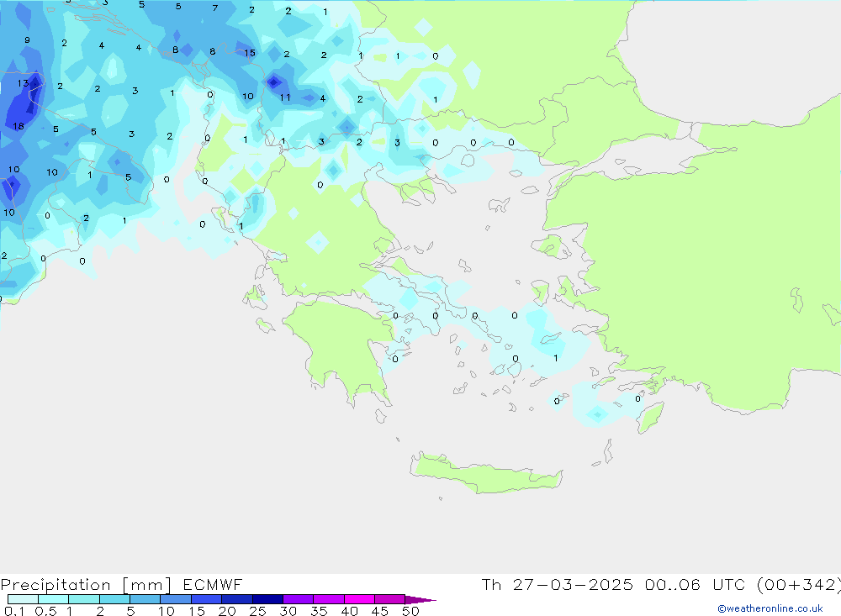841x616 pixels.
Task: Click the 'Precipitation' title text
Action: [x=56, y=585]
